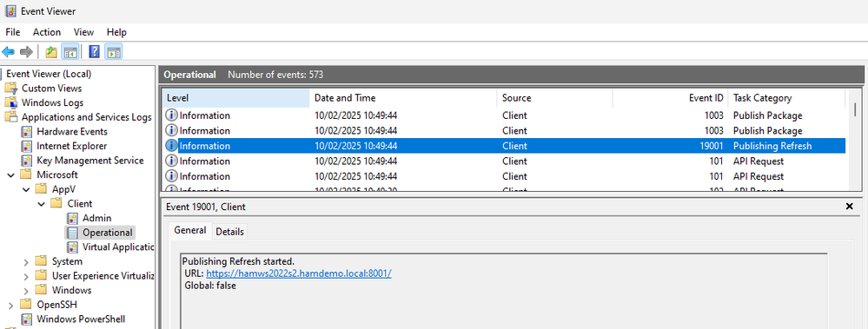Collapse the Microsoft folder node

(x=10, y=174)
